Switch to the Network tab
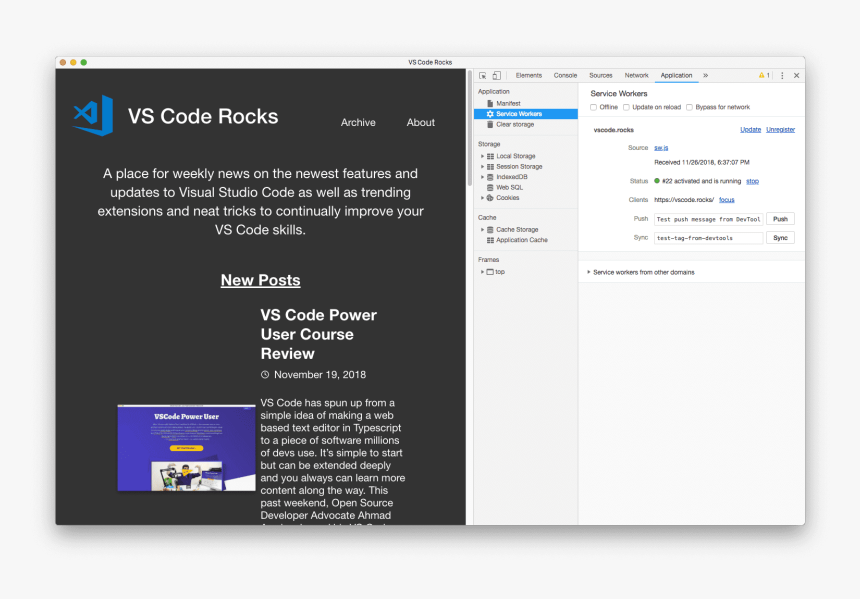Image resolution: width=860 pixels, height=599 pixels. point(636,75)
